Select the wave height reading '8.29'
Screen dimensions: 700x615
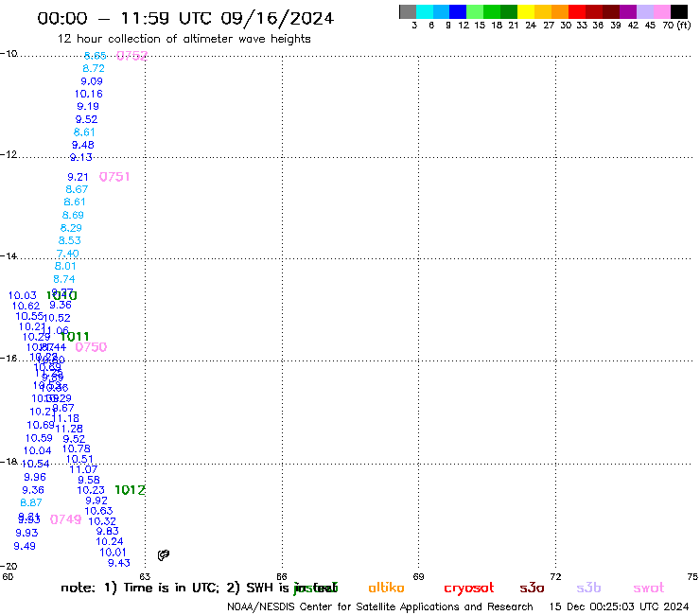tap(71, 228)
